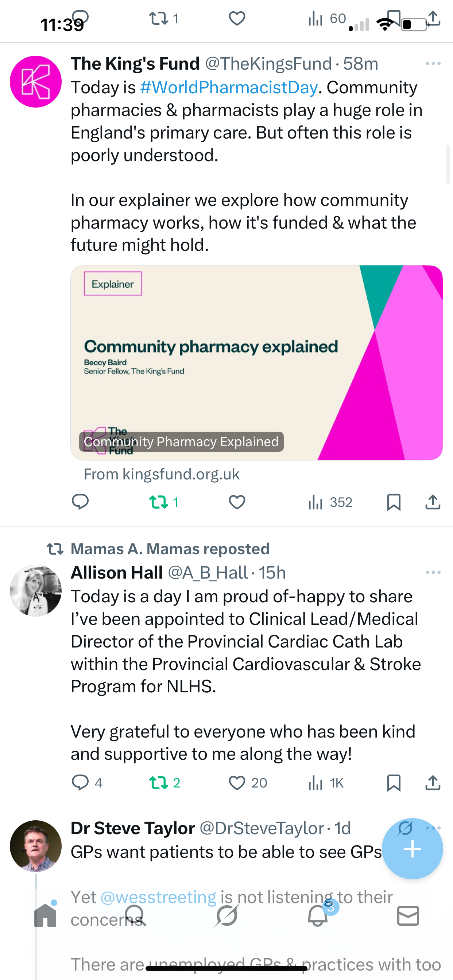The width and height of the screenshot is (453, 980).
Task: Like Allison Hall's post with 20 likes
Action: tap(237, 782)
